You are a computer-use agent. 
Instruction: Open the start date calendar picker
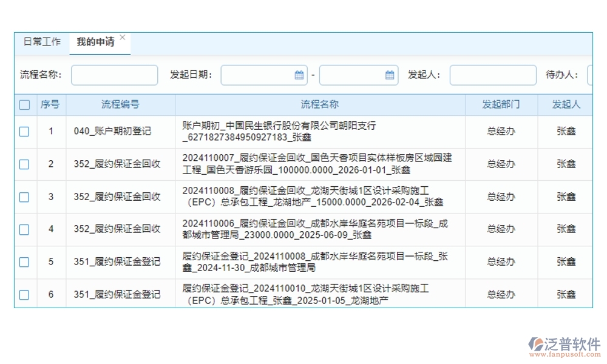pos(299,75)
